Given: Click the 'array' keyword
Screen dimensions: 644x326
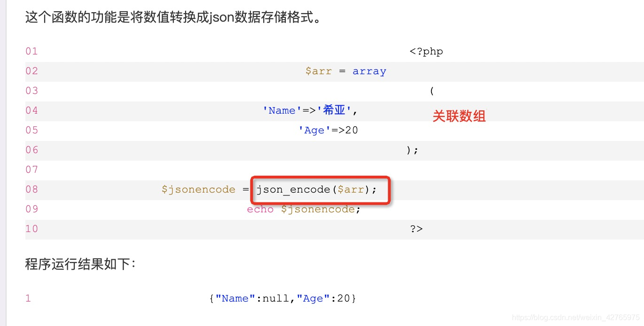Looking at the screenshot, I should tap(369, 71).
